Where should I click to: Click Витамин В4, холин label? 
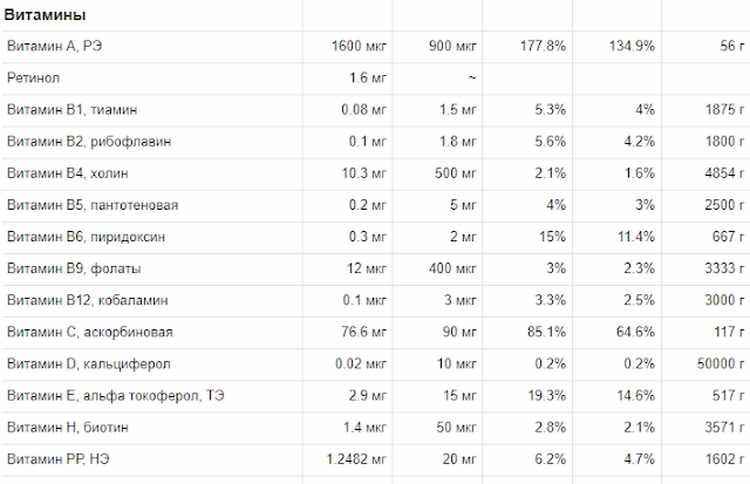point(65,173)
